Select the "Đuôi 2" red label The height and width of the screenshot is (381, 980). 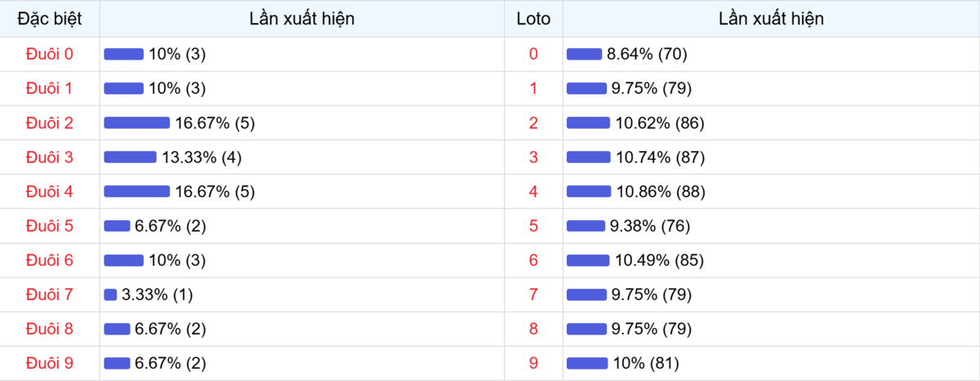point(50,123)
